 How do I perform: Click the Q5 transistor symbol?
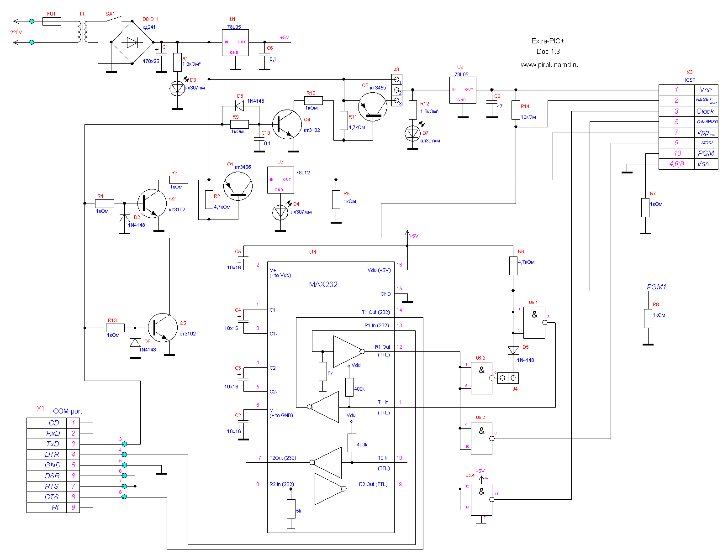[163, 328]
